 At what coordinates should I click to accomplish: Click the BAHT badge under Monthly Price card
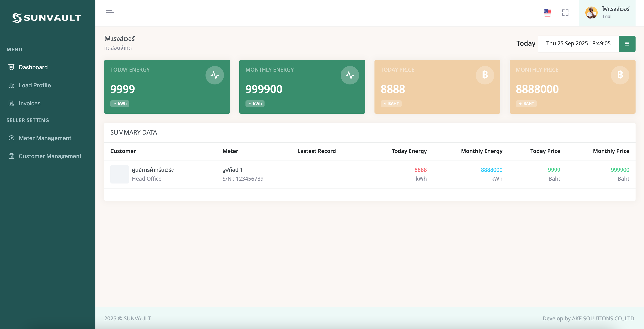pos(526,104)
